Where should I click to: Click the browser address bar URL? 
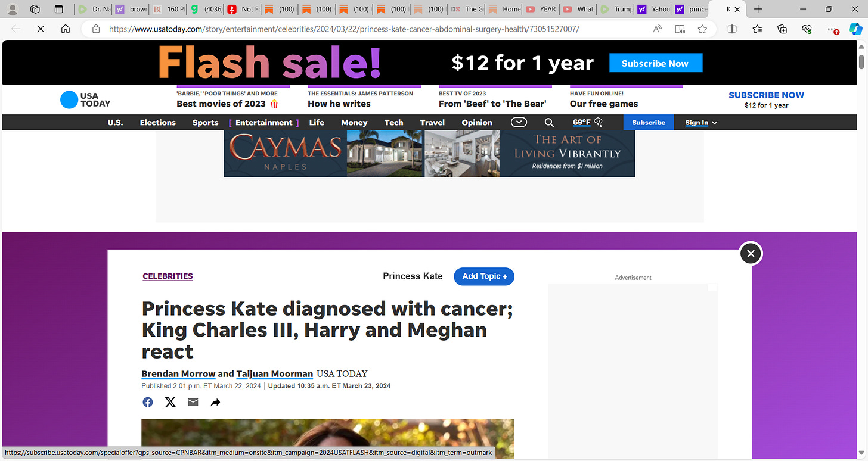[x=344, y=29]
